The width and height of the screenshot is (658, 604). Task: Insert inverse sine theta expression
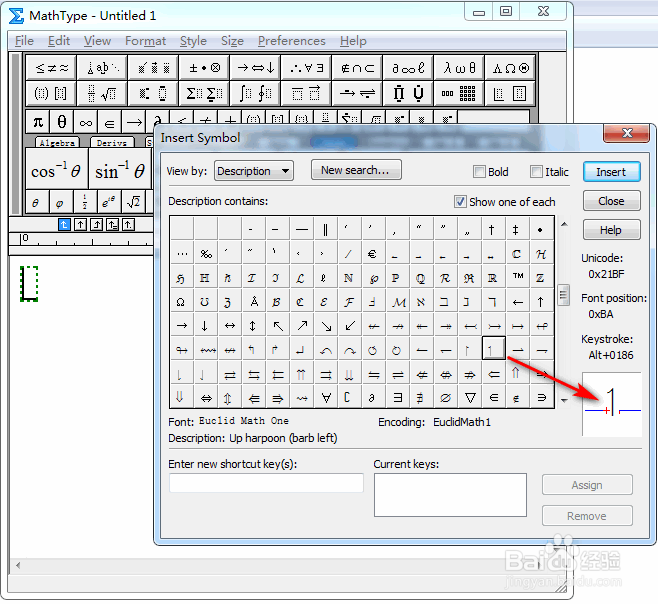[120, 168]
